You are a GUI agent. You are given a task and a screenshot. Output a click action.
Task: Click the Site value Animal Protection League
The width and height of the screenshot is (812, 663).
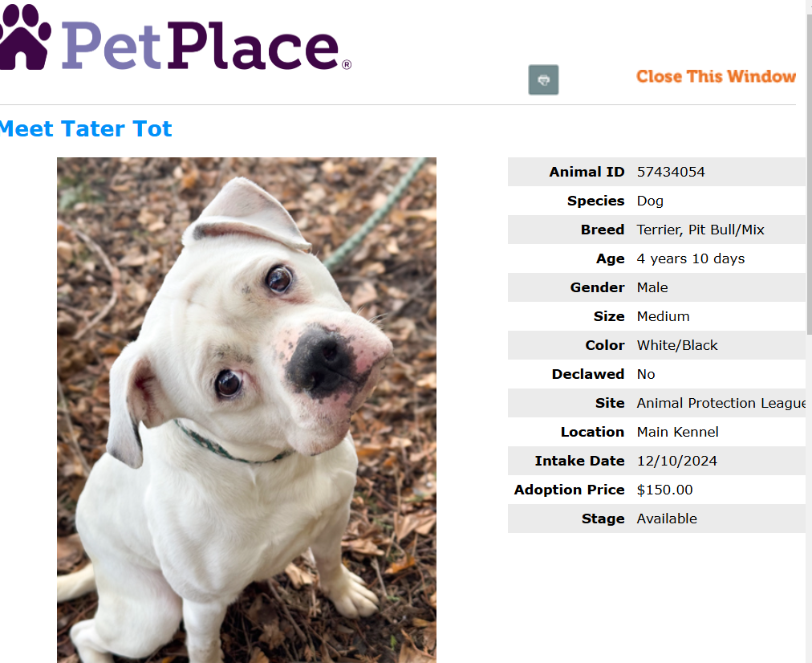721,402
